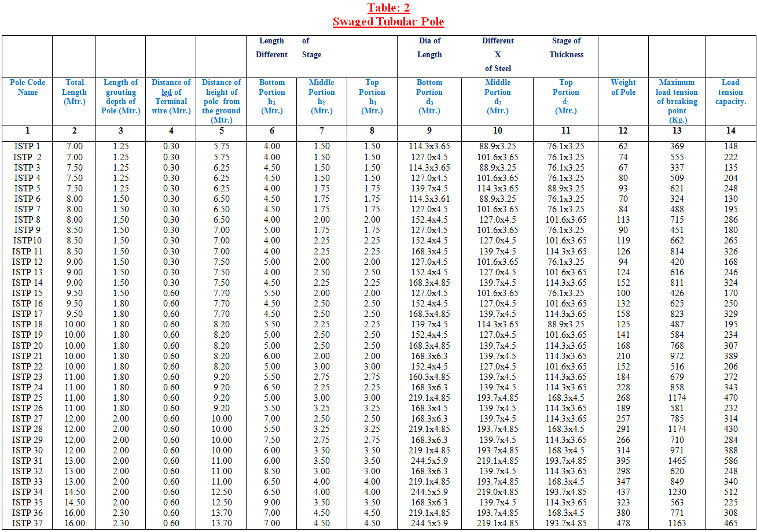This screenshot has width=757, height=532.
Task: Click breaking load 1465 in ISTP 31 row
Action: [677, 461]
